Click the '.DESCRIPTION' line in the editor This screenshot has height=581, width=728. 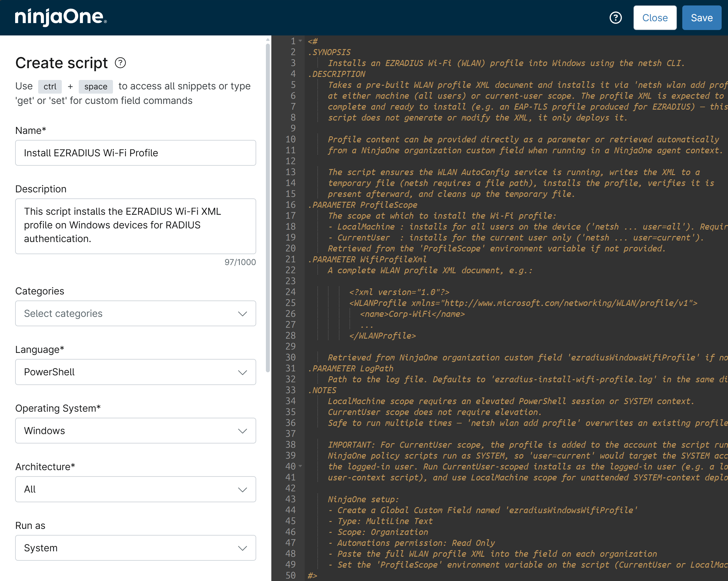(337, 74)
